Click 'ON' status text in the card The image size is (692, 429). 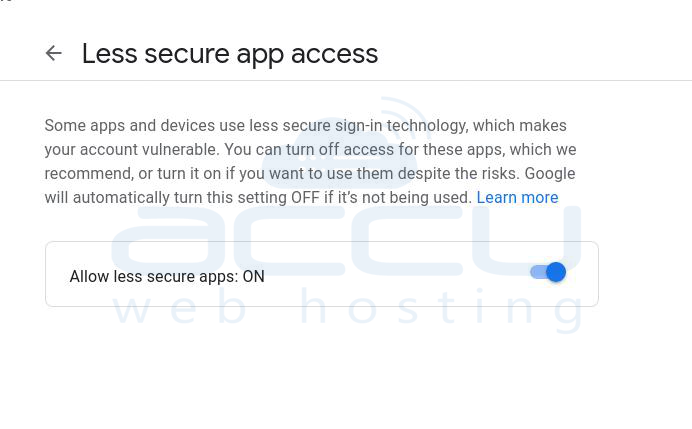253,276
